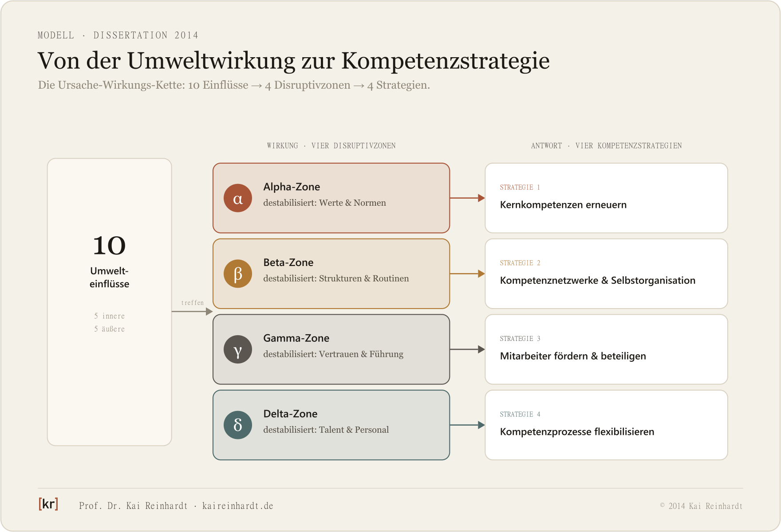Viewport: 781px width, 532px height.
Task: Click 'MODELL · DISSERTATION 2014' overline
Action: (118, 35)
